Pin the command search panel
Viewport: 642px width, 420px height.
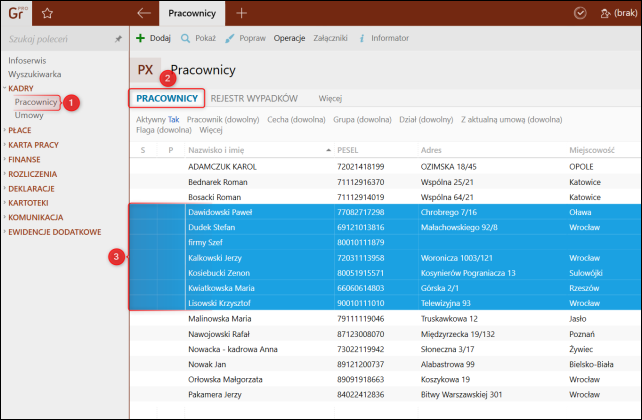tap(118, 39)
